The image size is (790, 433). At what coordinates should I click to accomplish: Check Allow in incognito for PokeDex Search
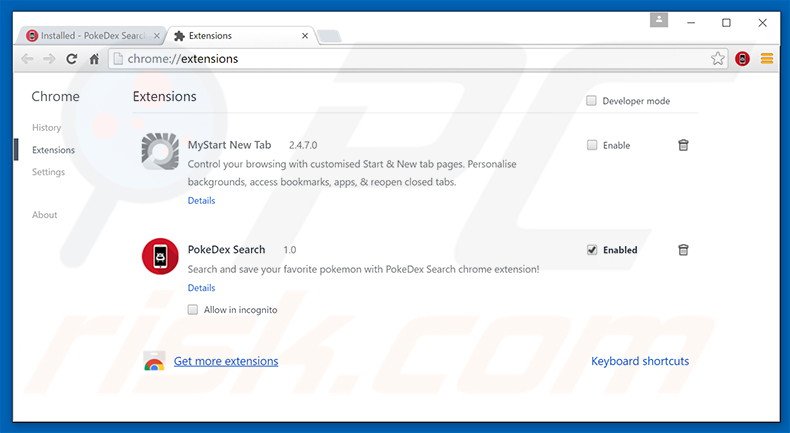click(x=192, y=310)
